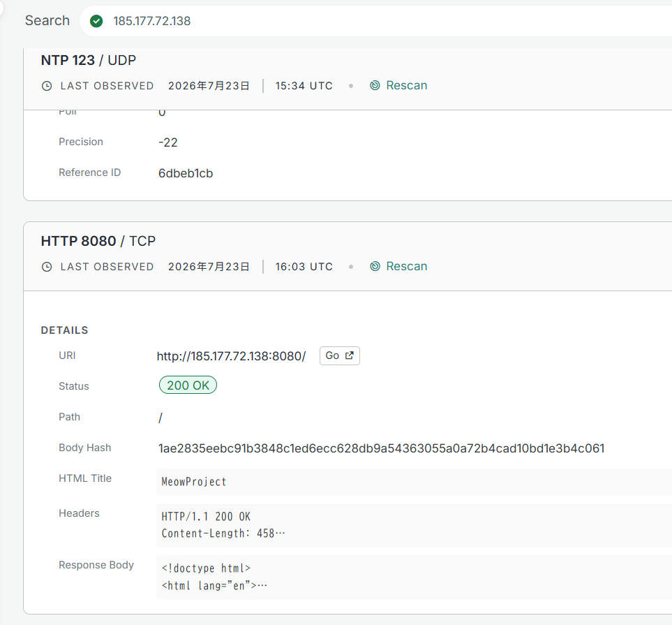Click the Search label
672x625 pixels.
(47, 20)
